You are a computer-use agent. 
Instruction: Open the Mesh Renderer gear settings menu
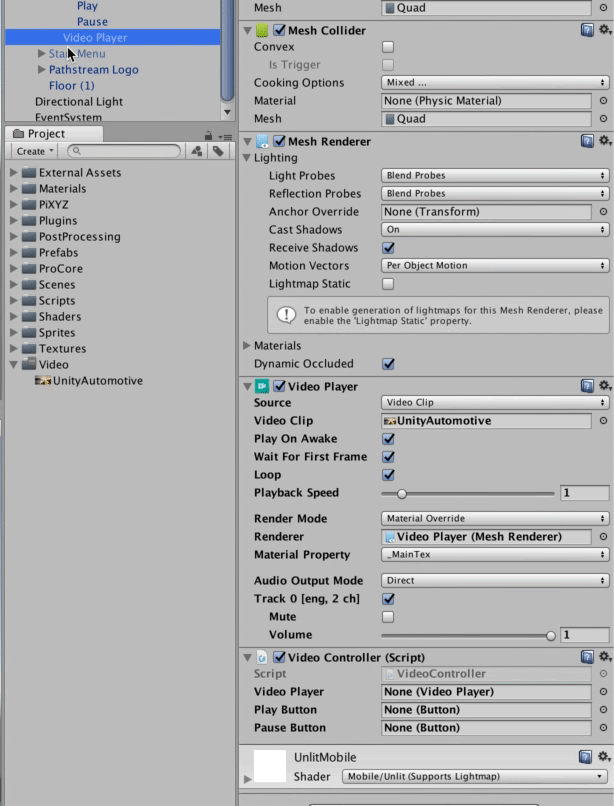tap(604, 142)
